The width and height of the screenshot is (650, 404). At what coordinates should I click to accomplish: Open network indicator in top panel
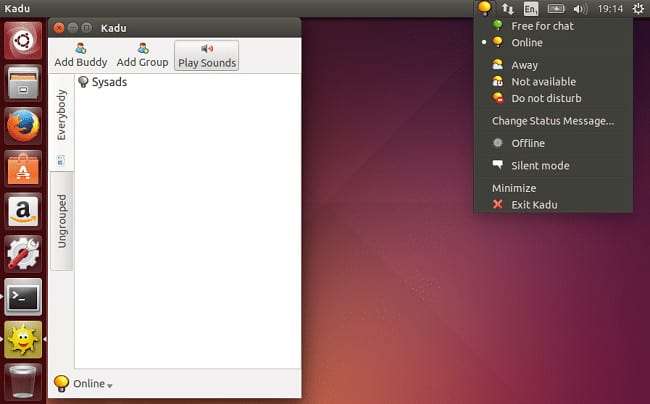pos(507,8)
